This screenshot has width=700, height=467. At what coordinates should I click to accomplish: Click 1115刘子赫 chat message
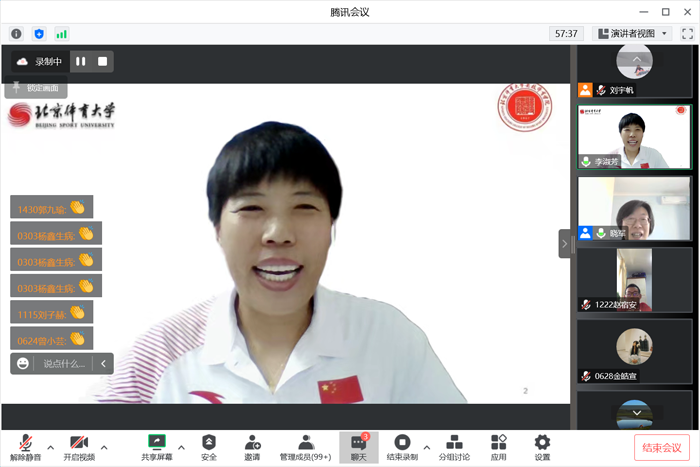point(52,312)
